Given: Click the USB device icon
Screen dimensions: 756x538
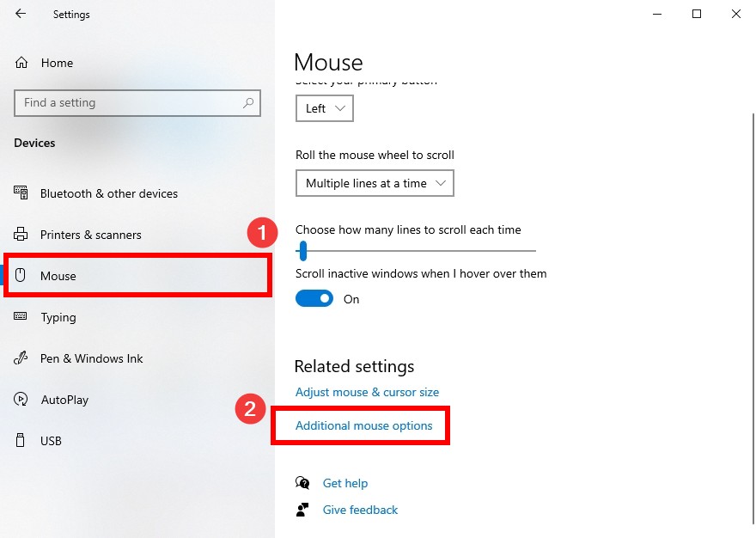Looking at the screenshot, I should (x=21, y=440).
